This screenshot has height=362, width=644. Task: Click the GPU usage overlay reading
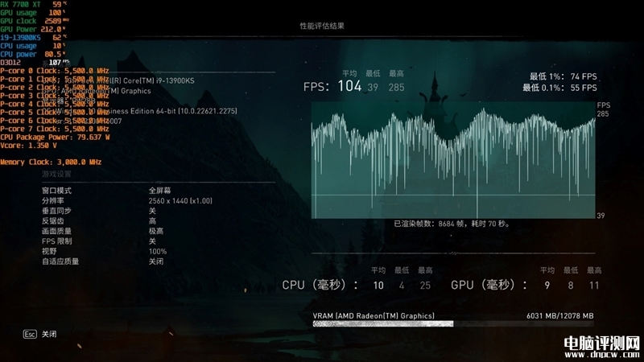33,13
